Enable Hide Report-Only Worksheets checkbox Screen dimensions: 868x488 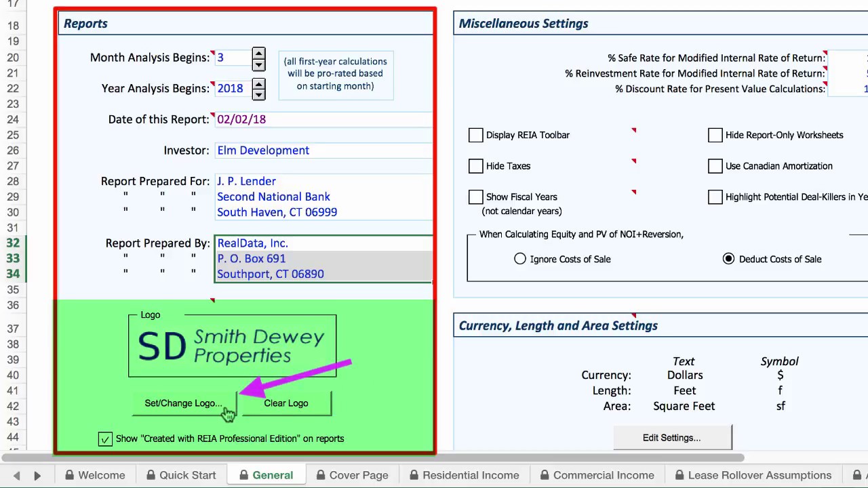click(715, 135)
